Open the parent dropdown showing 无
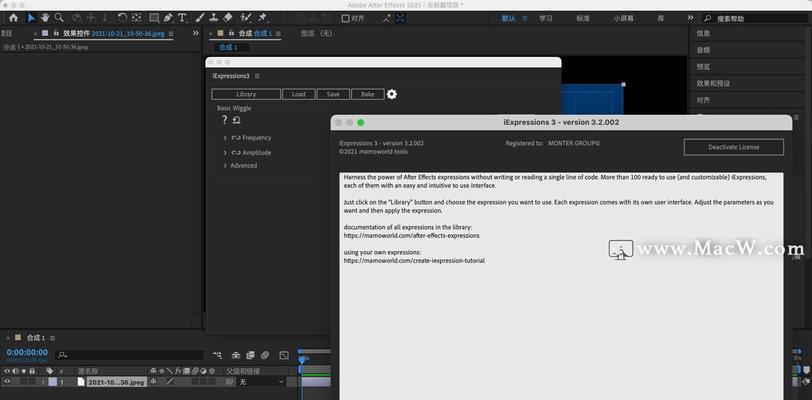This screenshot has height=400, width=812. [x=262, y=382]
